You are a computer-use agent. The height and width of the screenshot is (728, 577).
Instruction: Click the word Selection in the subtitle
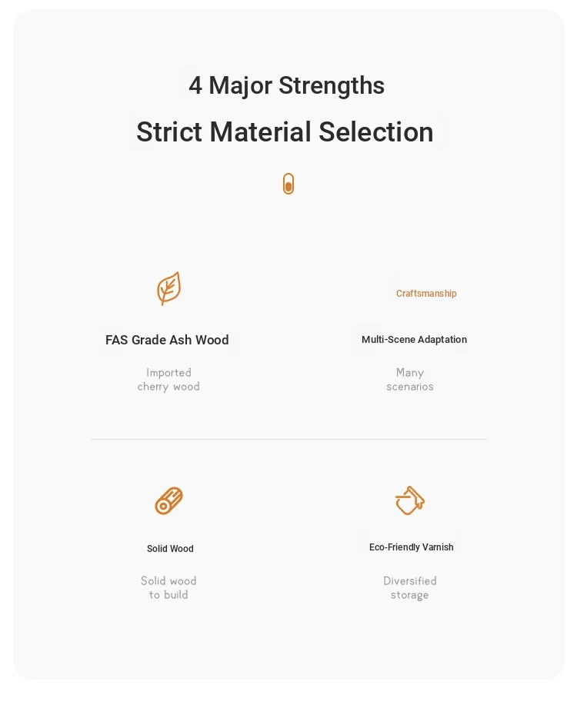click(376, 131)
